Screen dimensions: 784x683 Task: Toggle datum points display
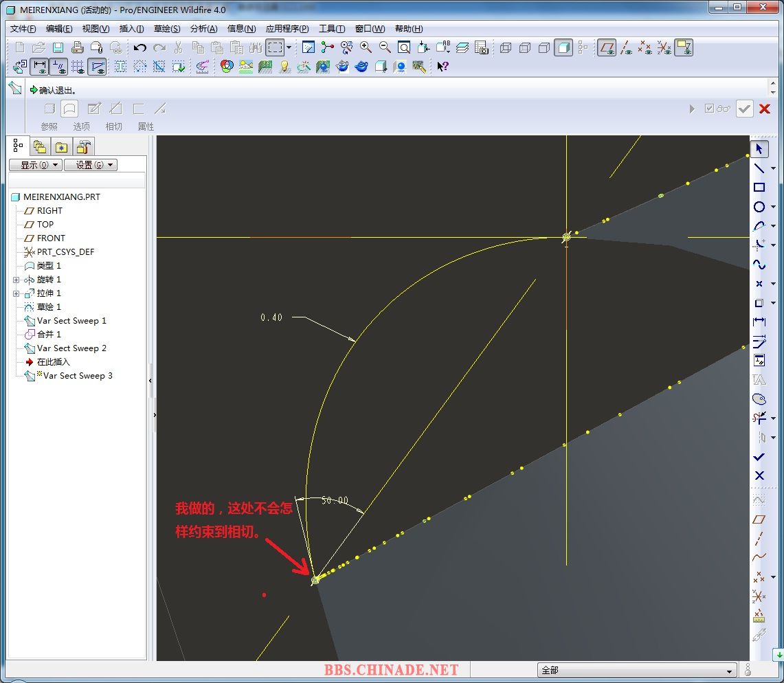pyautogui.click(x=645, y=47)
